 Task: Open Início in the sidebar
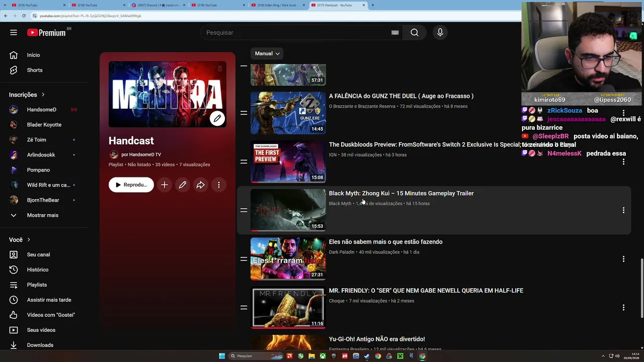[33, 55]
